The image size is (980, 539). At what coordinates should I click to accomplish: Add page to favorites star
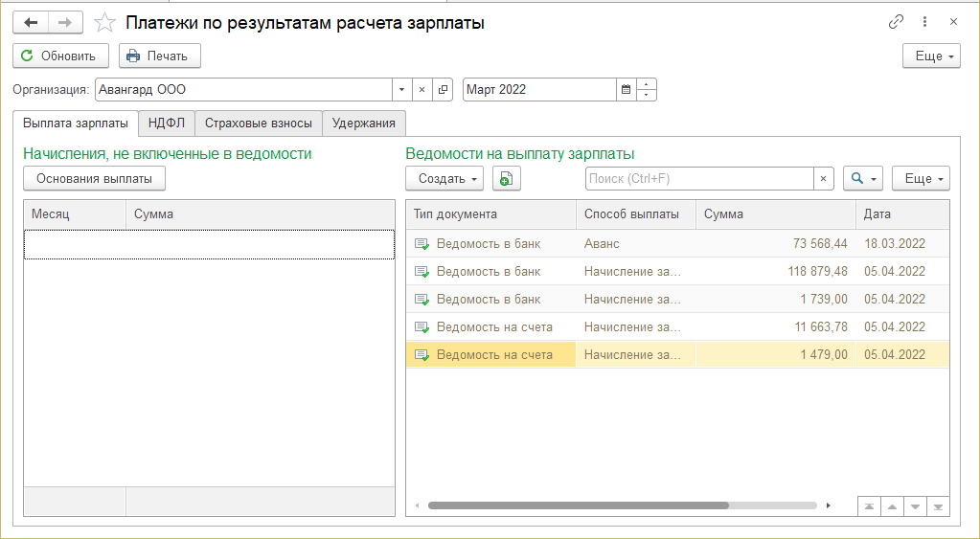coord(106,23)
